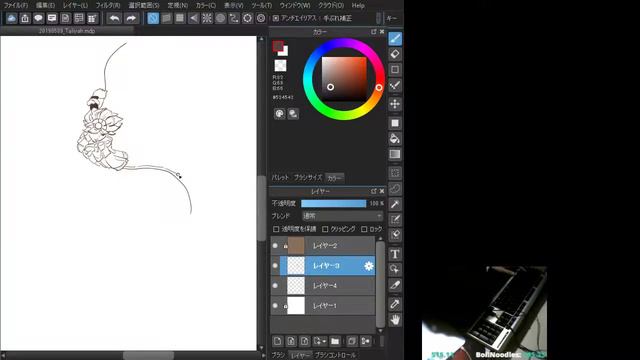The image size is (640, 360).
Task: Open settings gear for レイヤー3
Action: tap(369, 266)
